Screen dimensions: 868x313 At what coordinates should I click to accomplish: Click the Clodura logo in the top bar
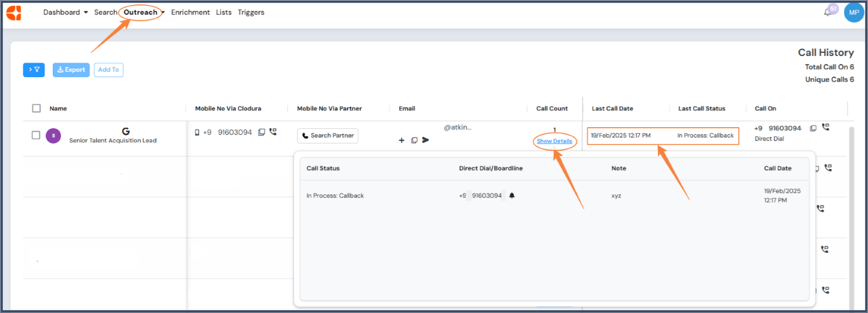coord(14,13)
